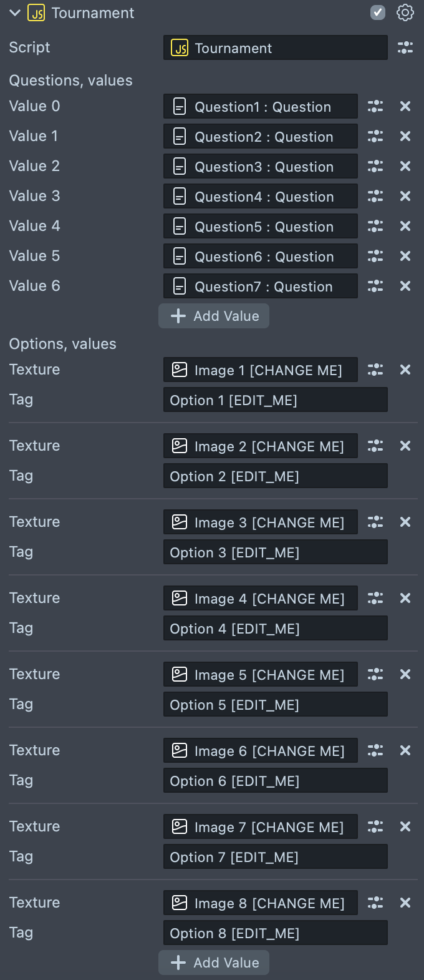Open Tournament component settings gear
Image resolution: width=424 pixels, height=980 pixels.
[x=405, y=12]
